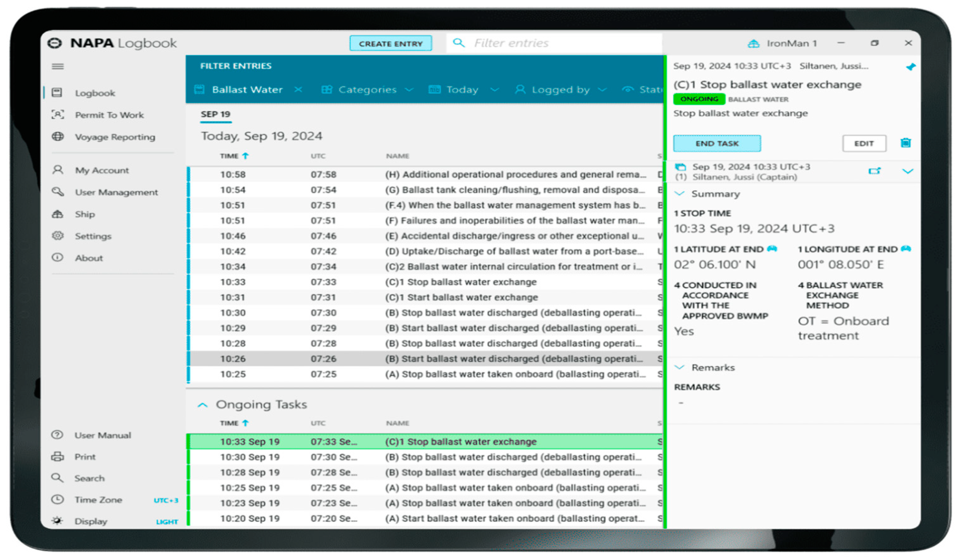Open Voyage Reporting from the sidebar
The width and height of the screenshot is (958, 560).
(x=114, y=137)
